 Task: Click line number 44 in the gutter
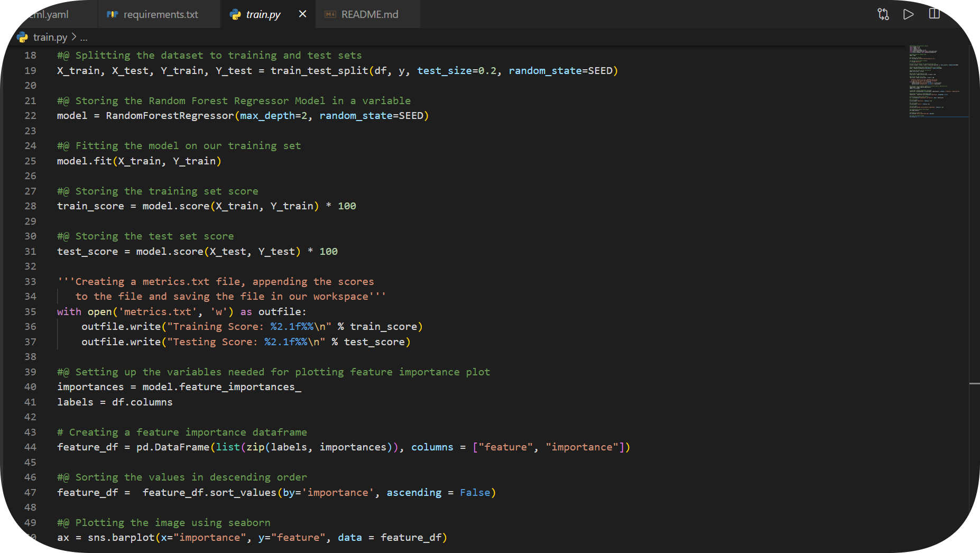(31, 447)
